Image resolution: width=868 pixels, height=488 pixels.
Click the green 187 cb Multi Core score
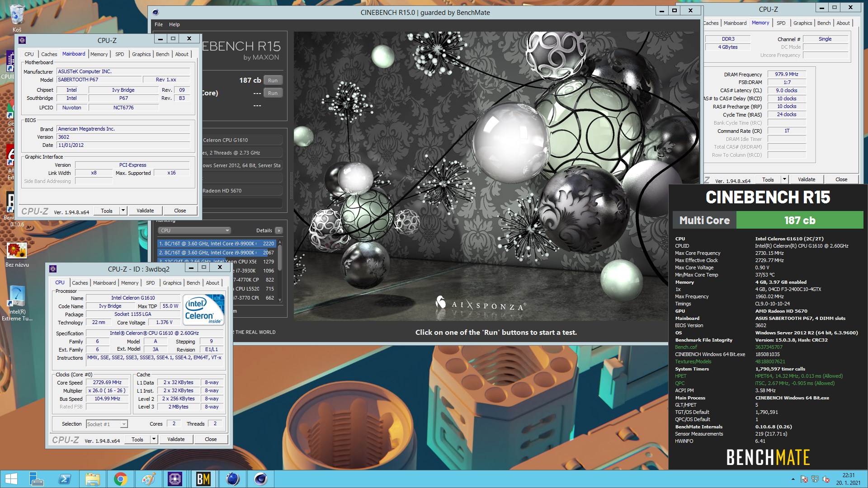[x=799, y=221]
